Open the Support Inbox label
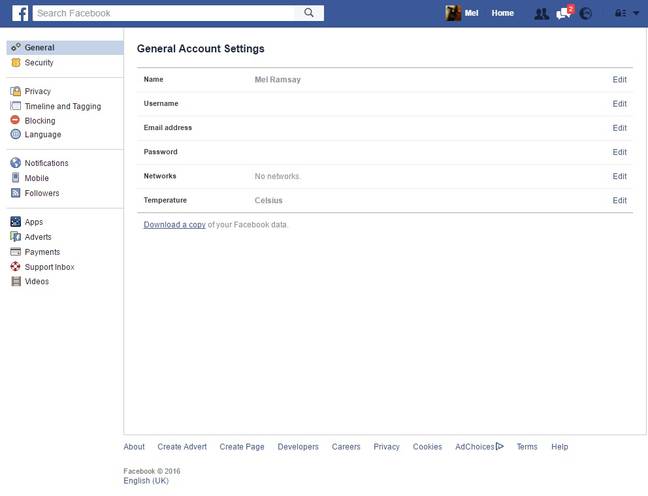Viewport: 648px width, 496px height. (x=50, y=267)
